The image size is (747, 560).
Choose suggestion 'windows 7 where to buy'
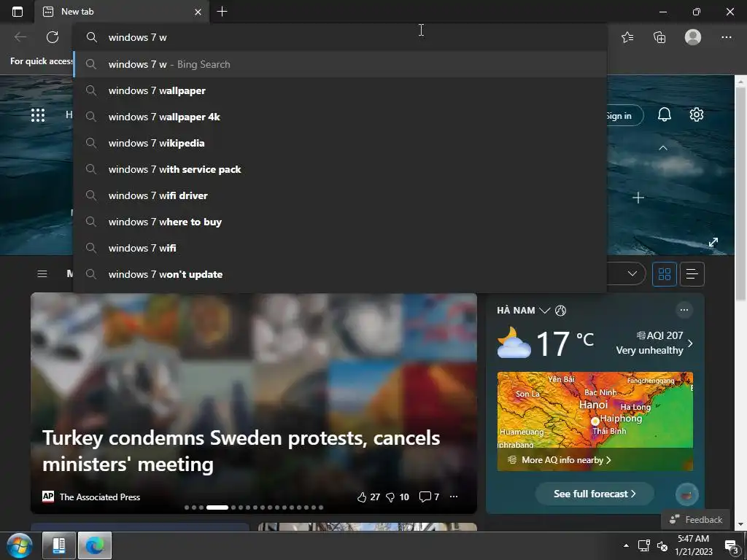(x=340, y=222)
